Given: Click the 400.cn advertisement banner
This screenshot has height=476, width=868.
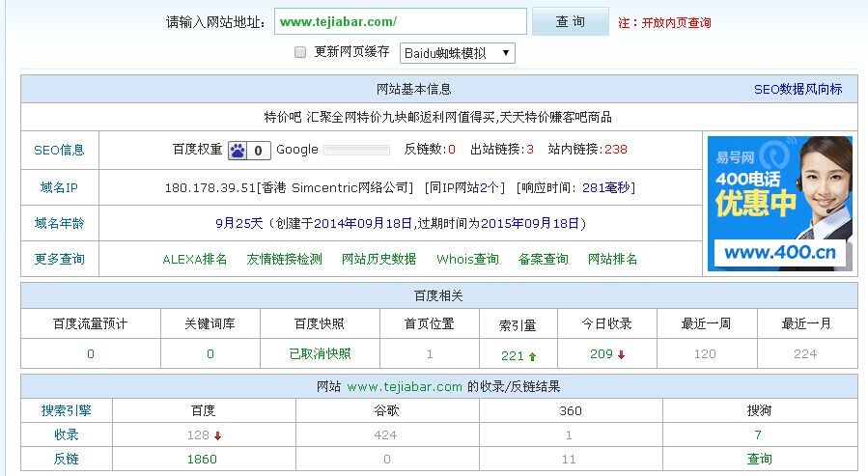Looking at the screenshot, I should point(779,203).
